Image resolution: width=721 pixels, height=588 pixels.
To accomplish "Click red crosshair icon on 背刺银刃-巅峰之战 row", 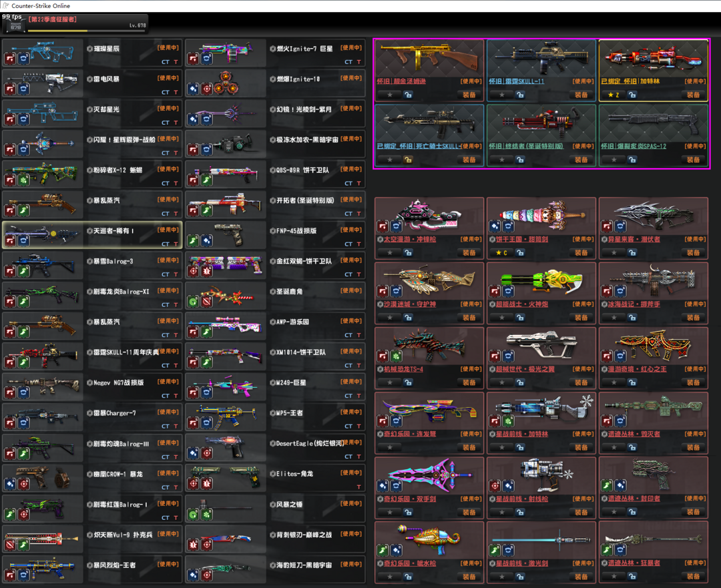I will click(x=206, y=545).
